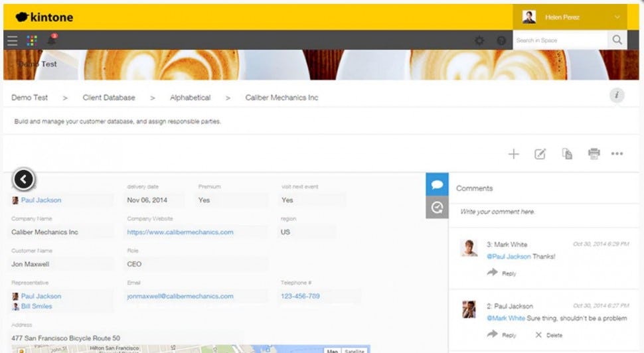Screen dimensions: 644x353
Task: Open the calibermechanics.com website link
Action: pyautogui.click(x=180, y=232)
